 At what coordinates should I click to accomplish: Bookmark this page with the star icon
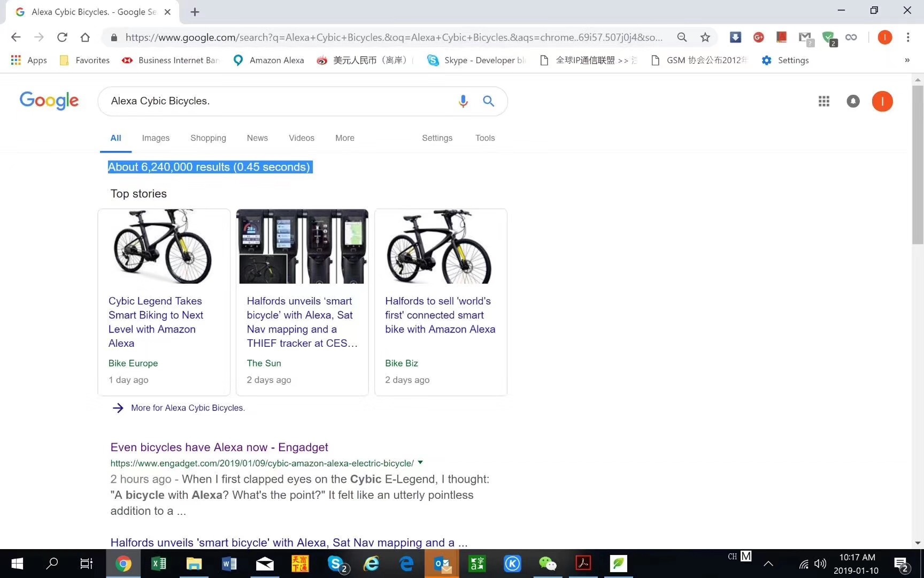coord(705,37)
